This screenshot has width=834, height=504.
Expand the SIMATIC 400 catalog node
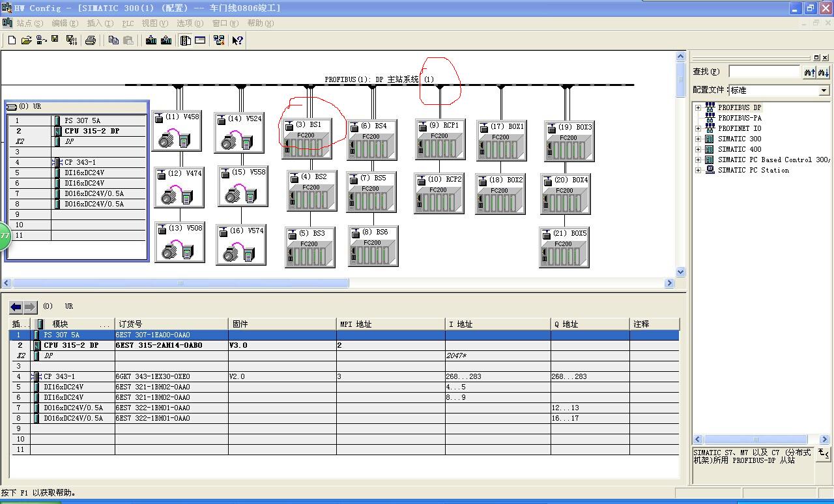pos(698,149)
